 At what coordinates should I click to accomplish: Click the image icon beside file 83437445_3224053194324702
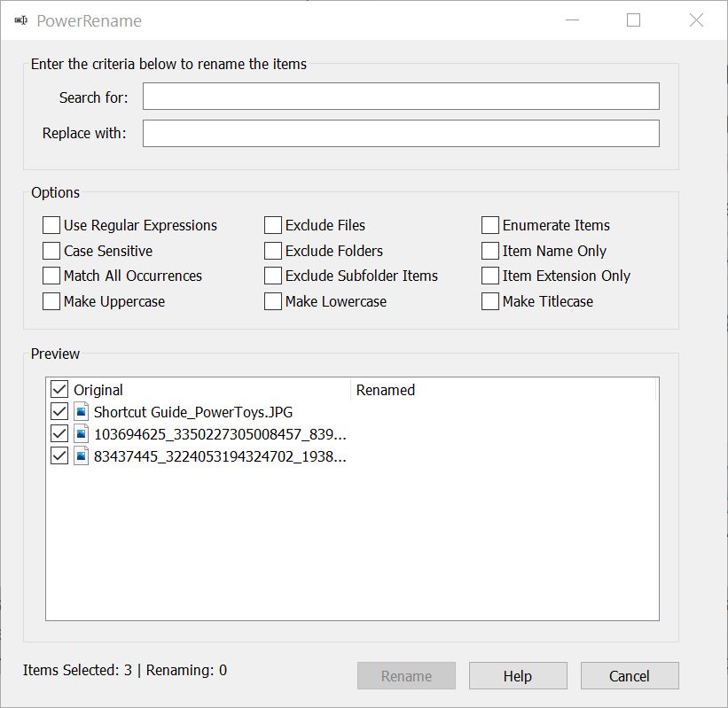(x=82, y=456)
